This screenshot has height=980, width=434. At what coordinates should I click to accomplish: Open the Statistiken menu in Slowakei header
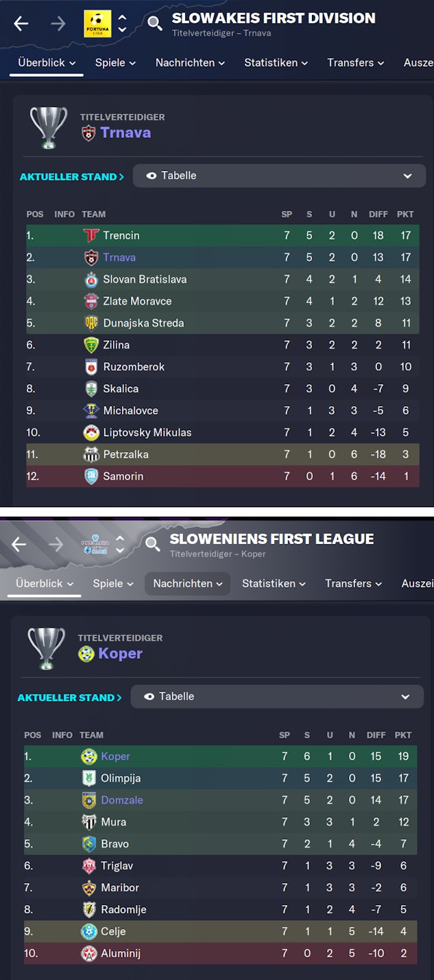pyautogui.click(x=276, y=62)
